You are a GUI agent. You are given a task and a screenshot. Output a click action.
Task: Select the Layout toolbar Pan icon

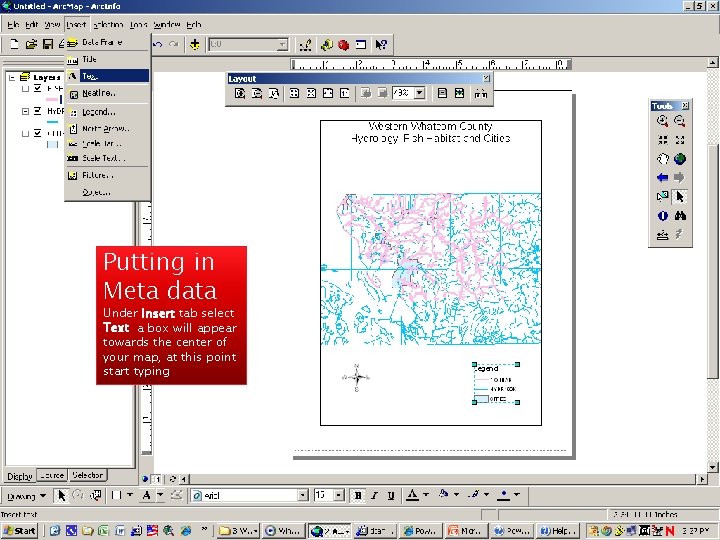click(x=274, y=93)
